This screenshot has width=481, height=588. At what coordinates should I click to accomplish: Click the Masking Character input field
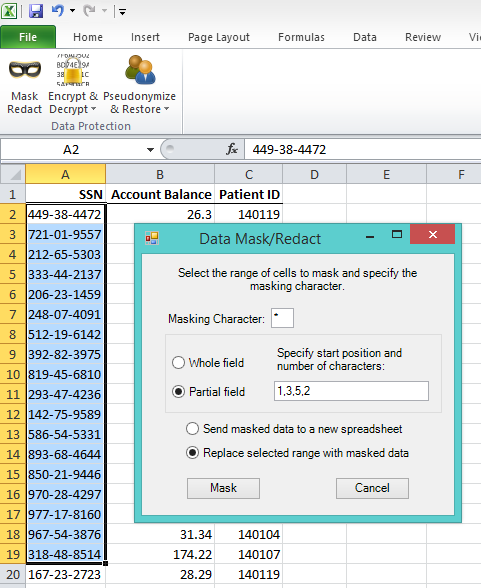click(x=282, y=318)
